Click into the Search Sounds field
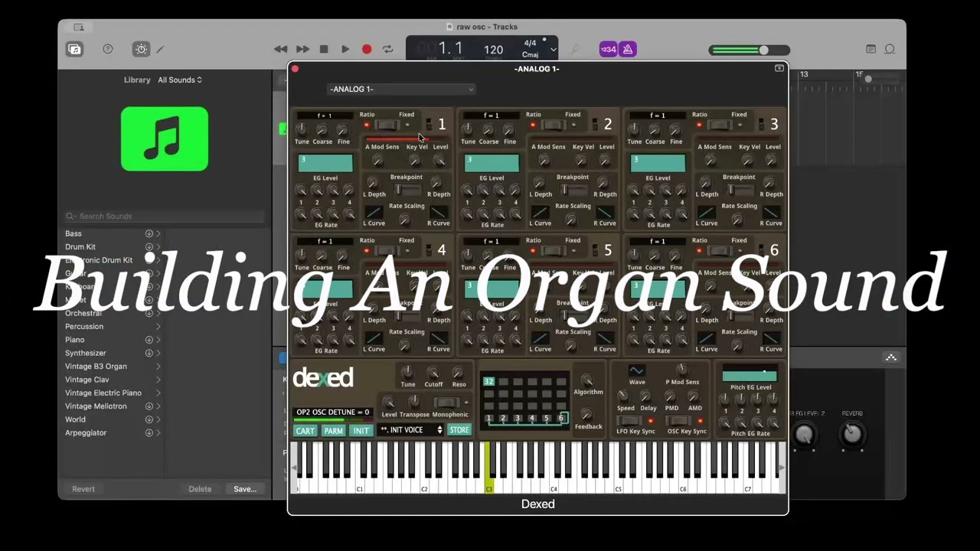Screen dimensions: 980x551 [165, 216]
